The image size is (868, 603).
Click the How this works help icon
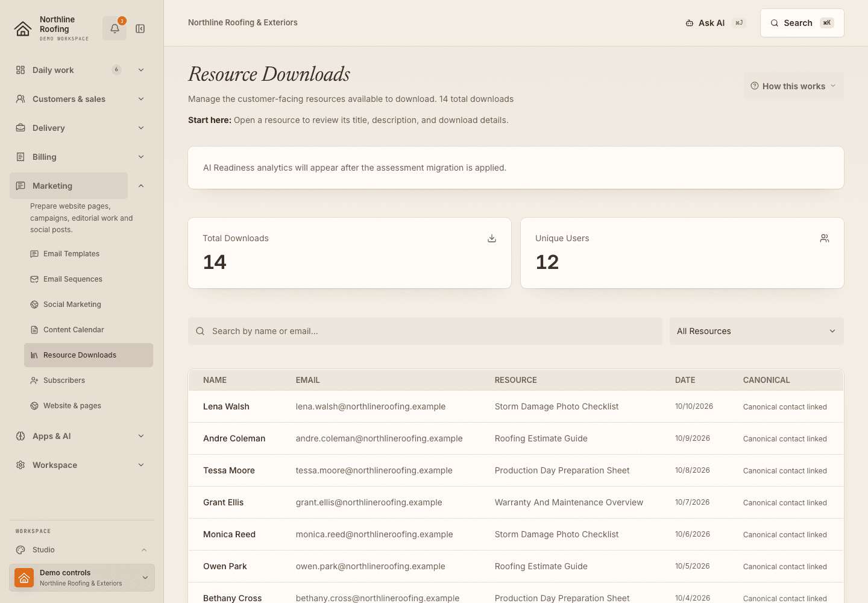[755, 86]
